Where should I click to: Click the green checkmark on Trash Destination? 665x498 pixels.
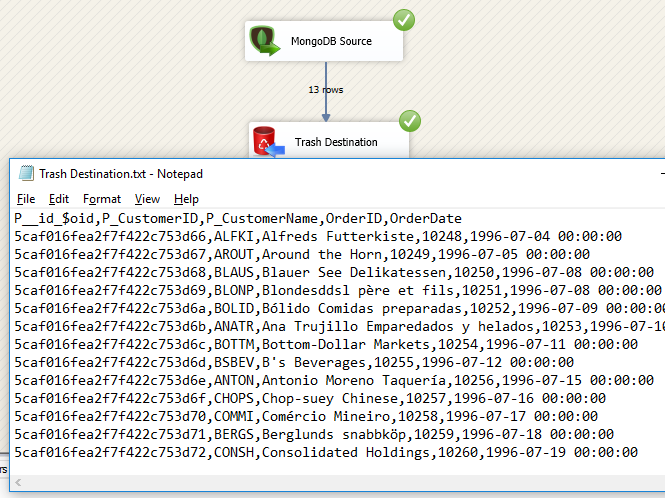[410, 121]
